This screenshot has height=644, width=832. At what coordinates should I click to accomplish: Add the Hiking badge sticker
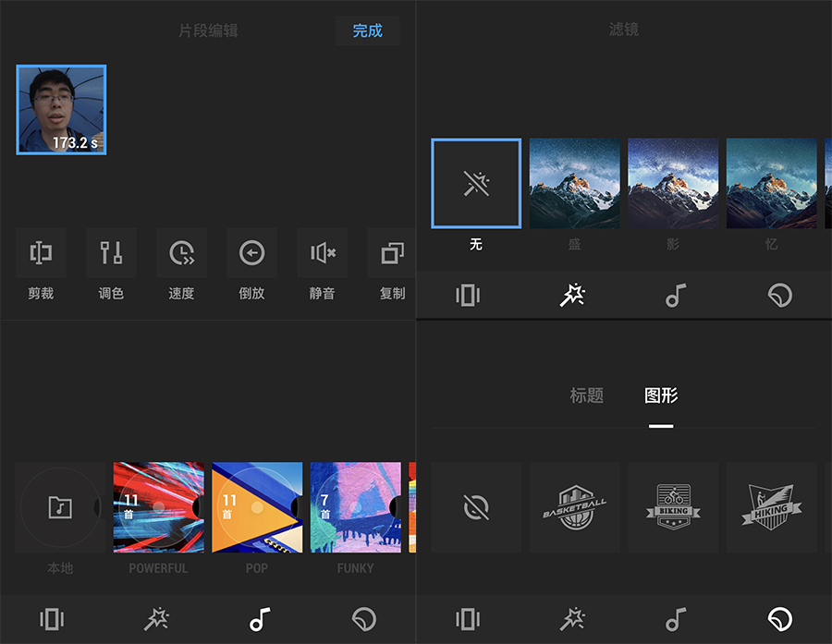coord(771,507)
